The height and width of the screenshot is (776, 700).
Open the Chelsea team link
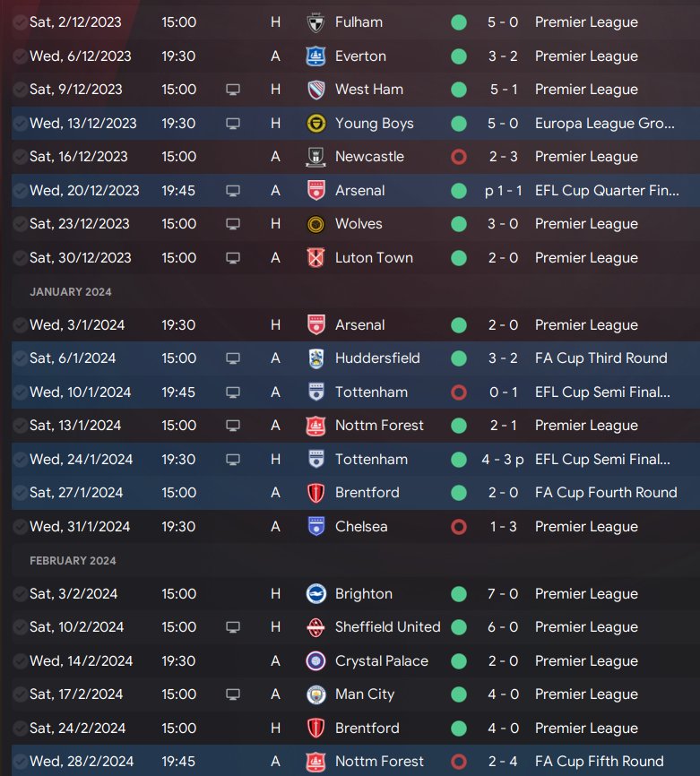click(x=361, y=527)
